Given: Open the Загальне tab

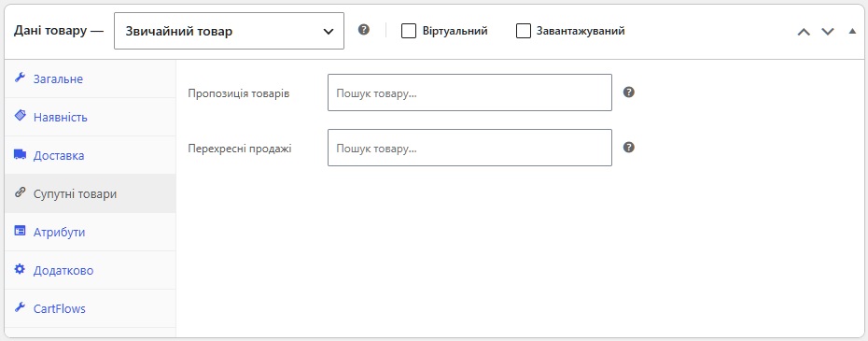Looking at the screenshot, I should (x=91, y=78).
